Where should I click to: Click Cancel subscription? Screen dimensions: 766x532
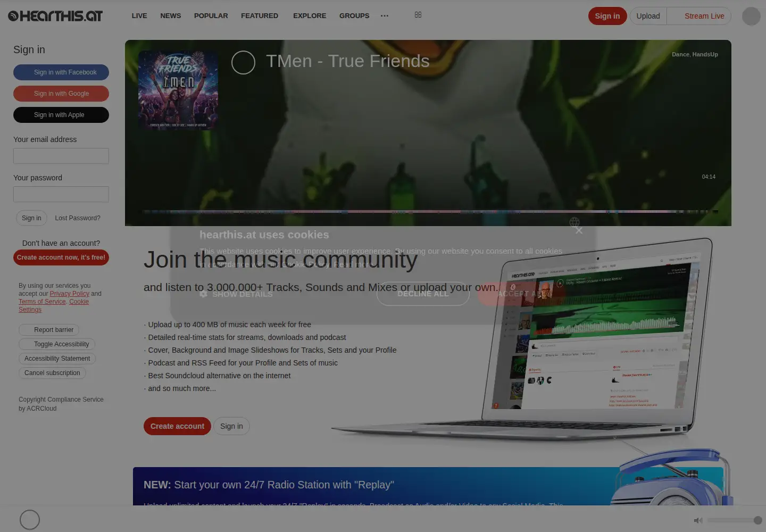52,373
